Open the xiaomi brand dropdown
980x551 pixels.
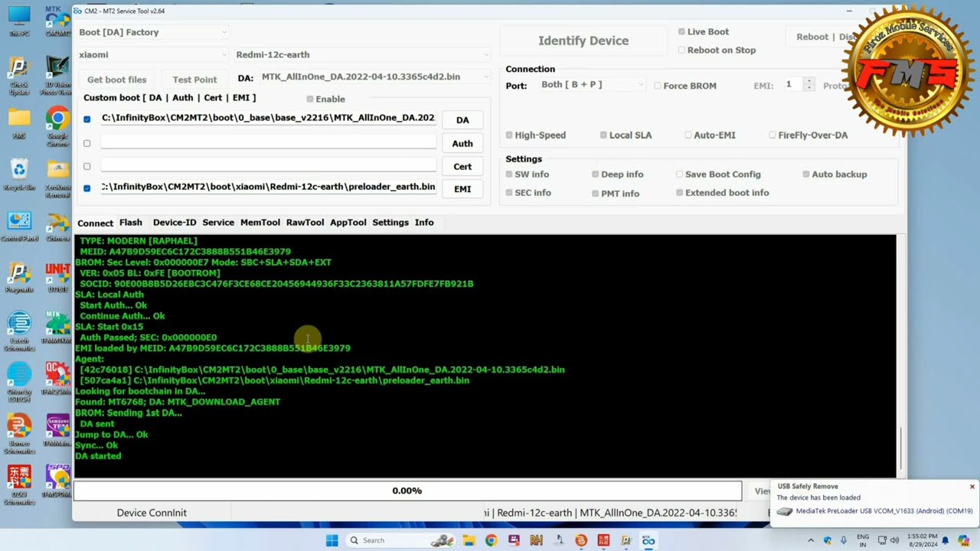click(152, 54)
